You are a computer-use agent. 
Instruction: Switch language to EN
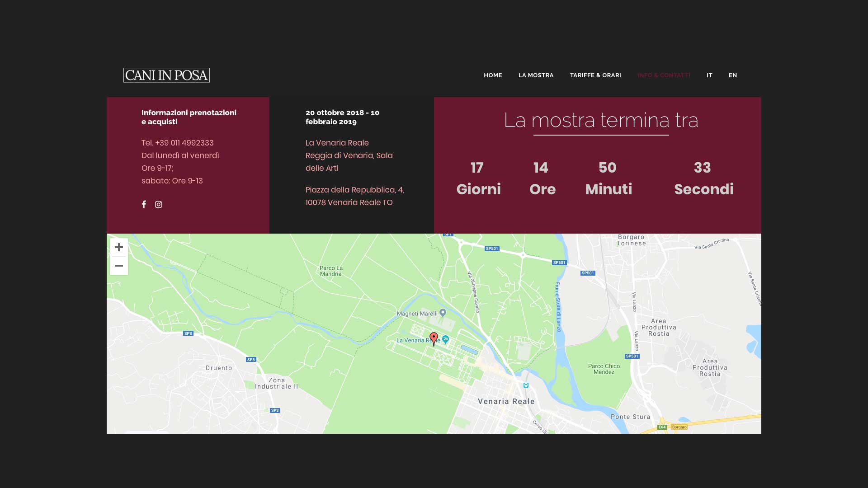point(733,75)
